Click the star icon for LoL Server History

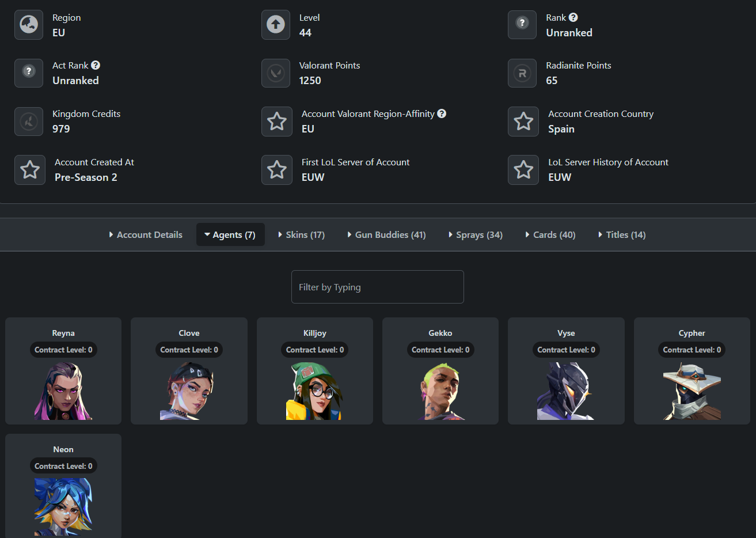coord(523,170)
